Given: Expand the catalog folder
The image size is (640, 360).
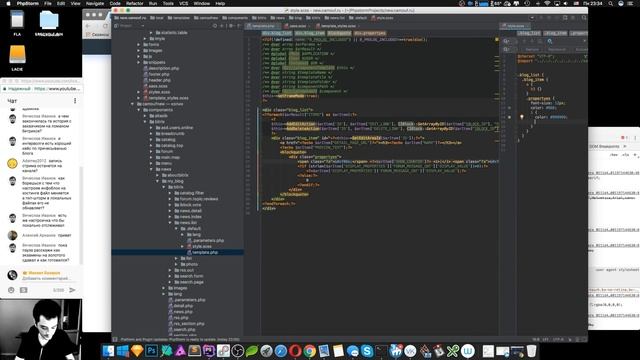Looking at the screenshot, I should pos(151,140).
